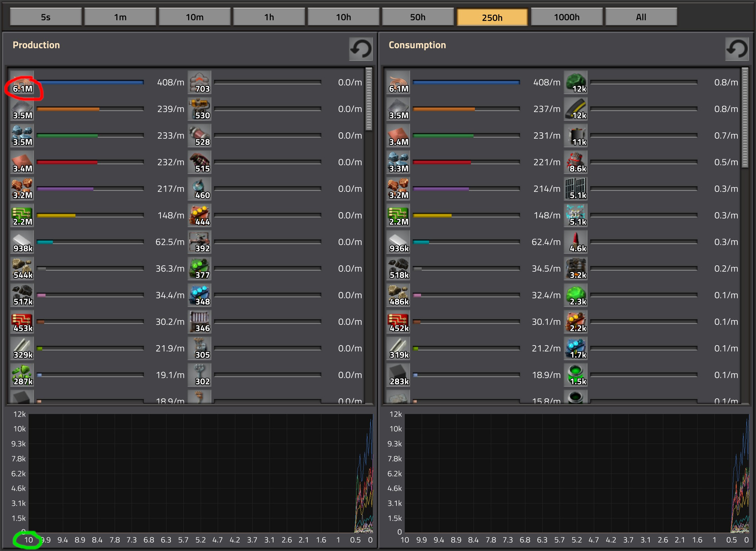Image resolution: width=756 pixels, height=551 pixels.
Task: Select the red circuit icon in Consumption
Action: (x=398, y=322)
